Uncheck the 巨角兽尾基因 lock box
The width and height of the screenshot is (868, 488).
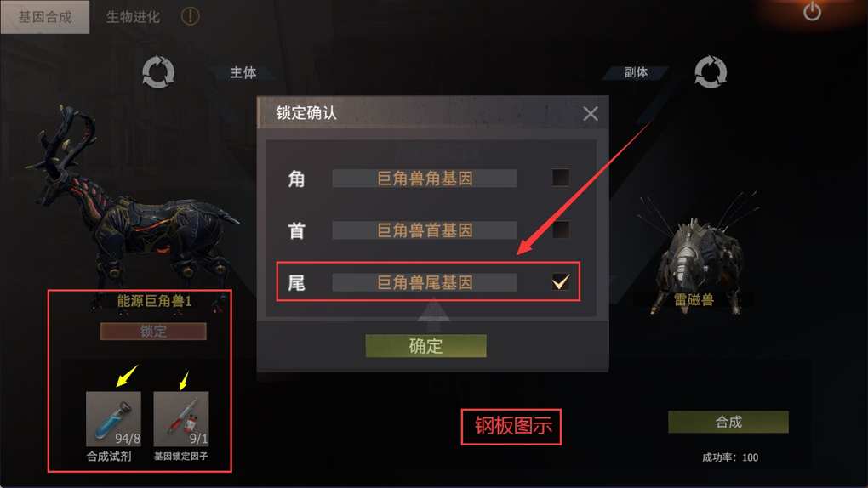pyautogui.click(x=561, y=282)
